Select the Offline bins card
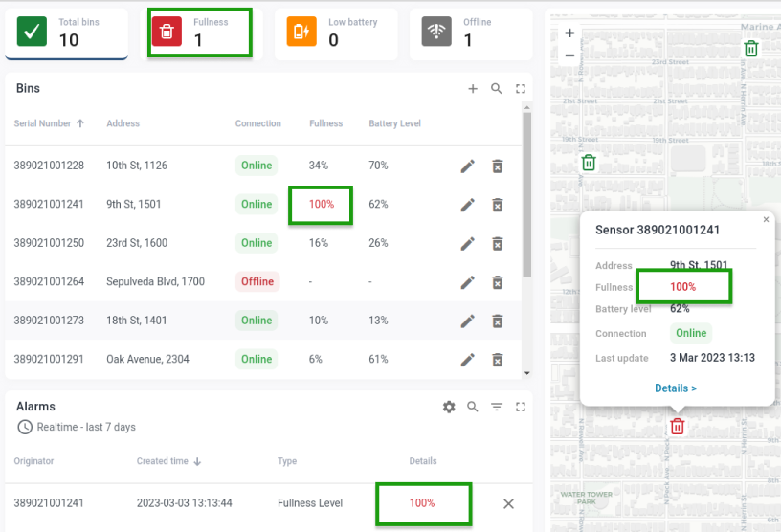781x532 pixels. click(x=473, y=32)
